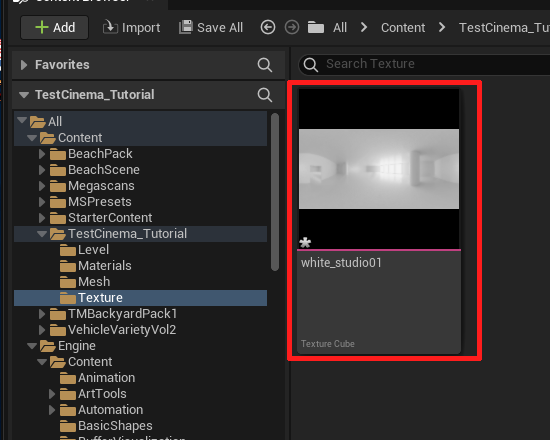Collapse the TestCinema_Tutorial tree folder arrow
The image size is (550, 440).
click(42, 234)
